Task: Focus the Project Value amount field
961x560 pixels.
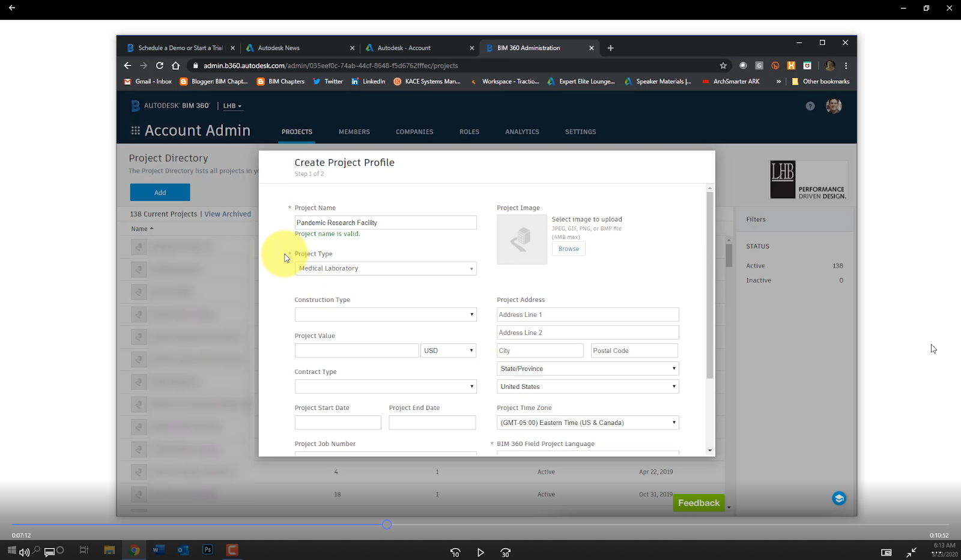Action: coord(357,351)
